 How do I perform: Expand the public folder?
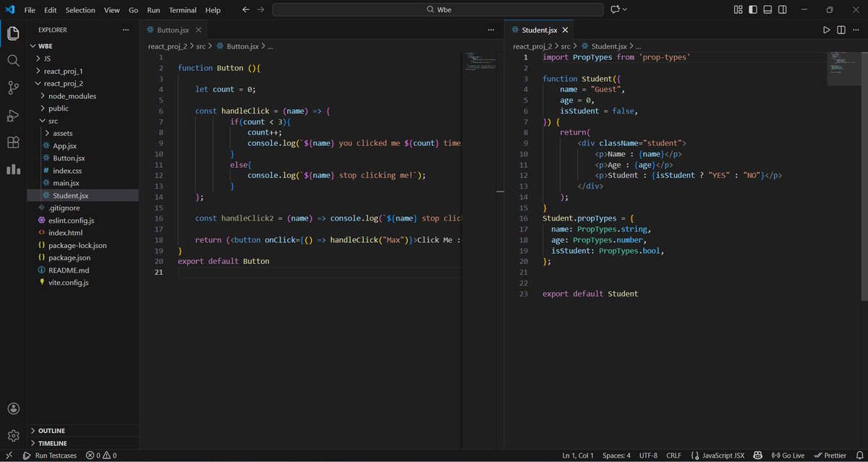tap(83, 108)
